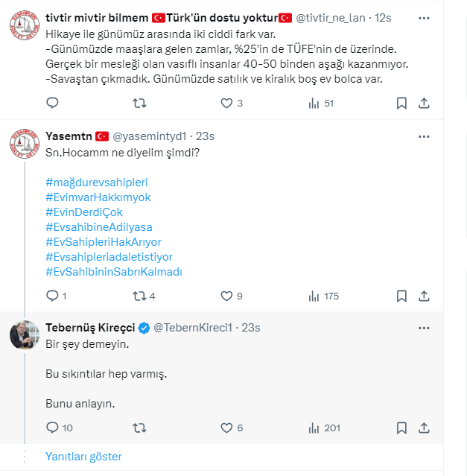
Task: Open more options on tivtir mivtir tweet
Action: click(424, 16)
